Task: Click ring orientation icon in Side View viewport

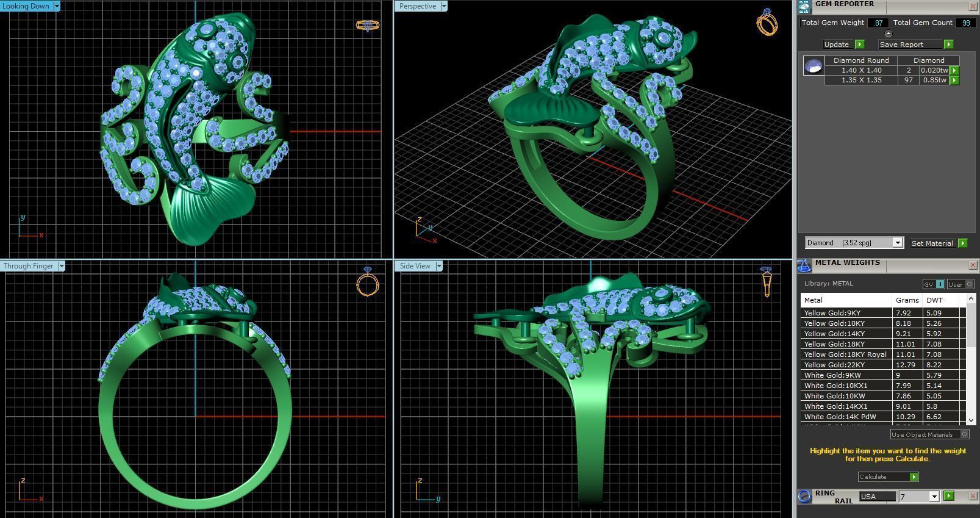Action: click(767, 281)
